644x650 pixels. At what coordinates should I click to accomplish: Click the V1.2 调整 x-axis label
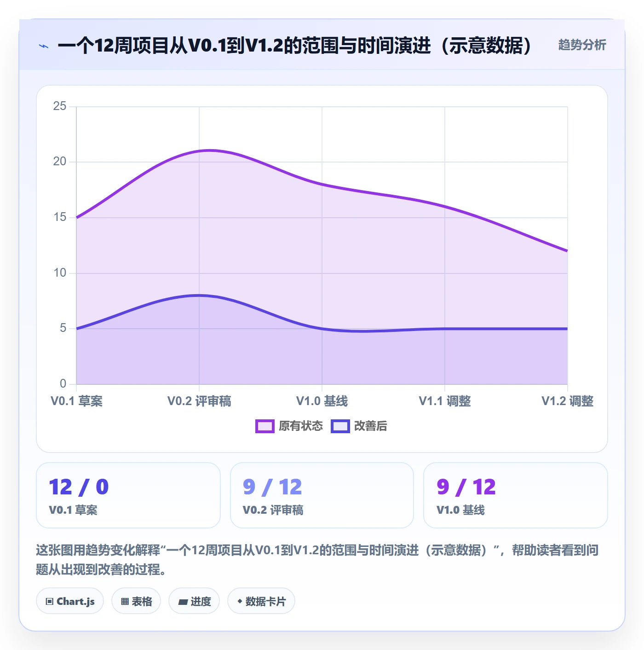[568, 401]
